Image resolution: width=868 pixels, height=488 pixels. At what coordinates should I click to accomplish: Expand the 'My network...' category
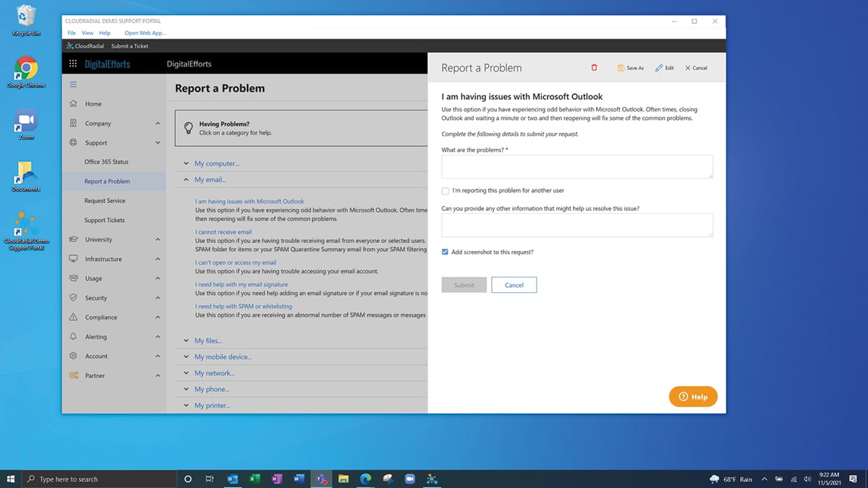pyautogui.click(x=214, y=374)
